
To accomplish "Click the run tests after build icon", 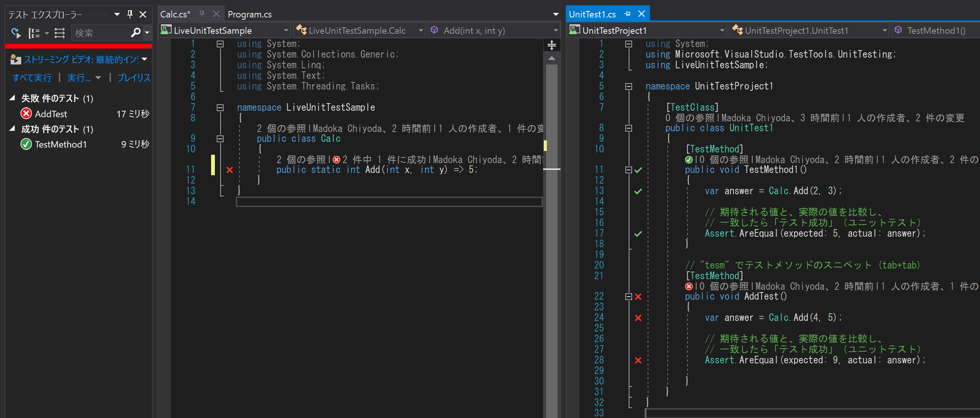I will coord(16,33).
